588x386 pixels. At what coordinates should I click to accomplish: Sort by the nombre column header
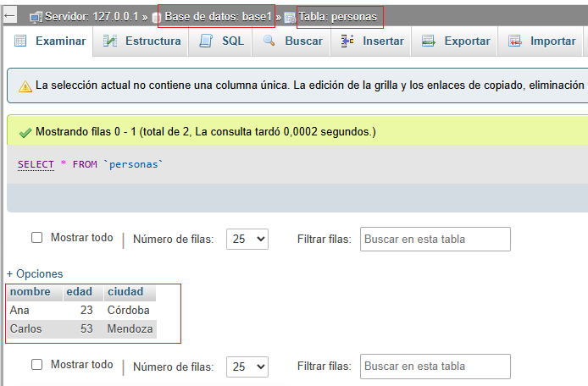(31, 292)
